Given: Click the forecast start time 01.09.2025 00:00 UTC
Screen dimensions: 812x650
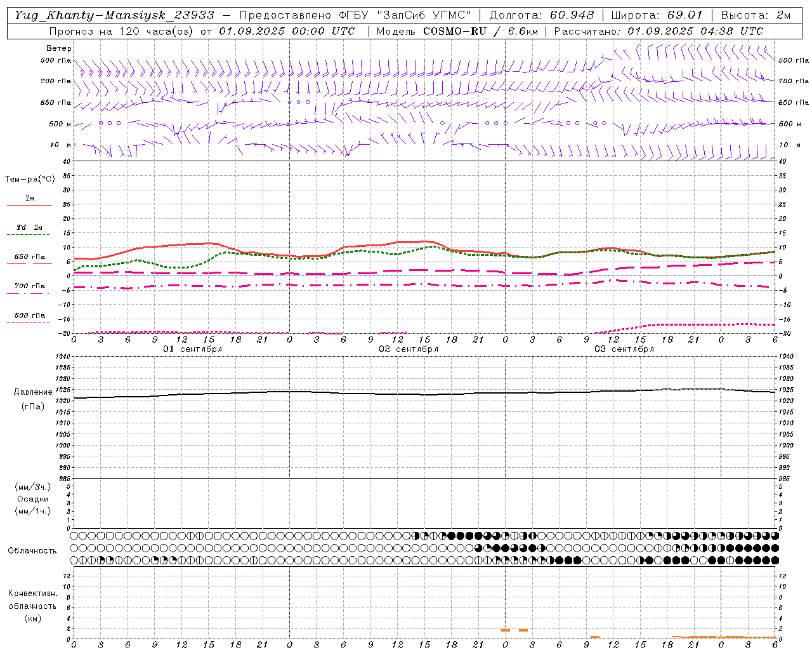Looking at the screenshot, I should 287,31.
